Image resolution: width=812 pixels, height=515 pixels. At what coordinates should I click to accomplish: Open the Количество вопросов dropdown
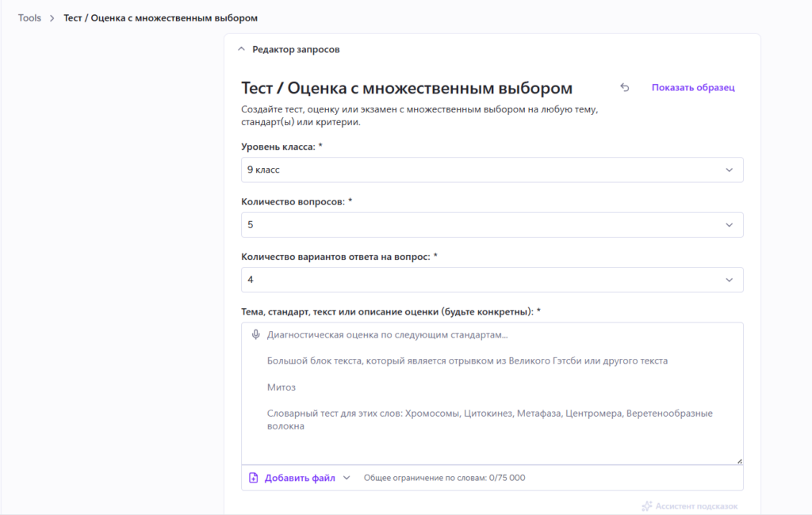point(492,225)
